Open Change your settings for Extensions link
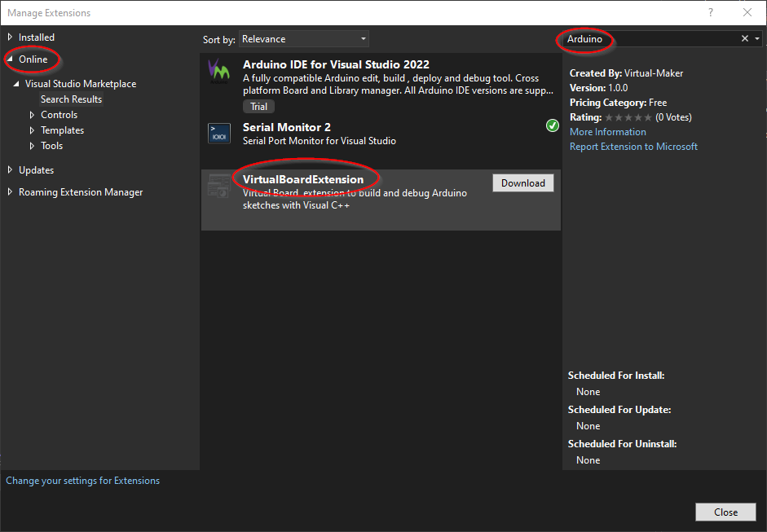 coord(82,481)
